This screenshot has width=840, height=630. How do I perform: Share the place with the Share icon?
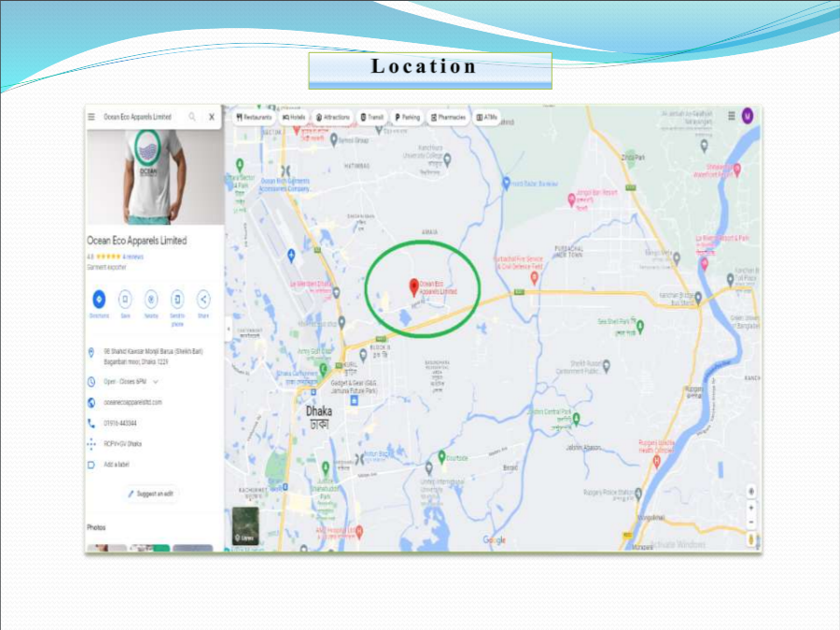pyautogui.click(x=203, y=300)
